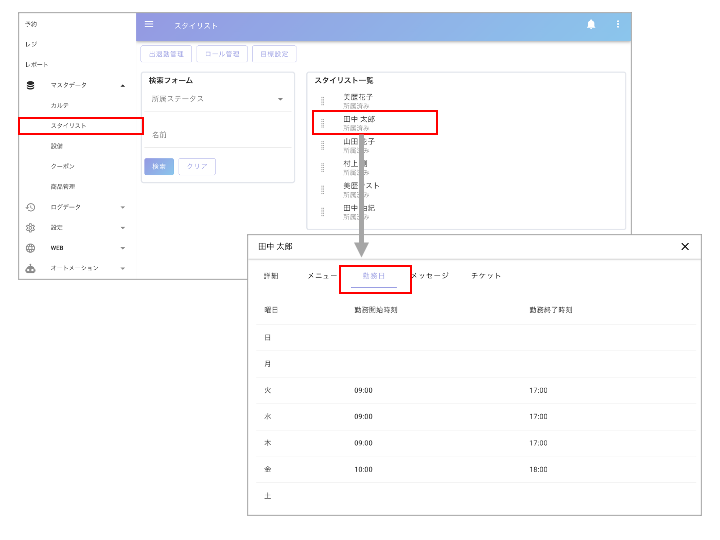
Task: Close the 田中 太郎 dialog
Action: pos(685,247)
